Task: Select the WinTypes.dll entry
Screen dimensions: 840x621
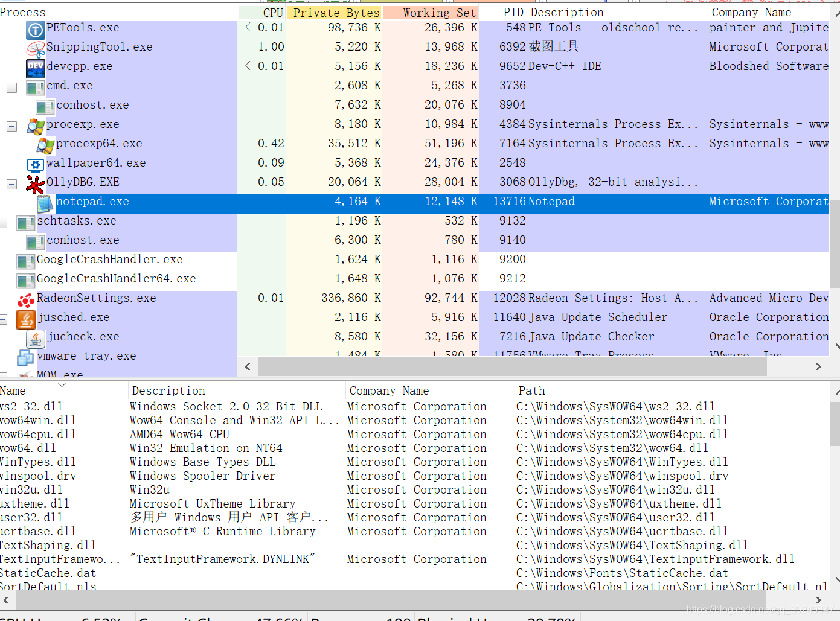Action: (38, 462)
